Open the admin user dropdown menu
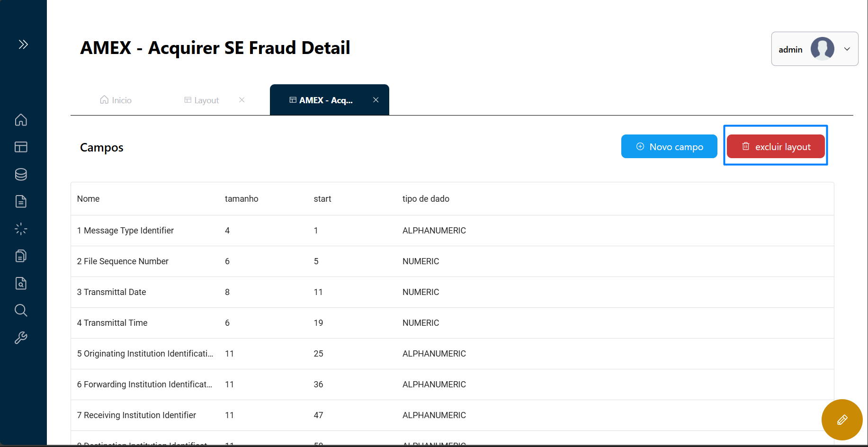This screenshot has height=447, width=868. (814, 49)
